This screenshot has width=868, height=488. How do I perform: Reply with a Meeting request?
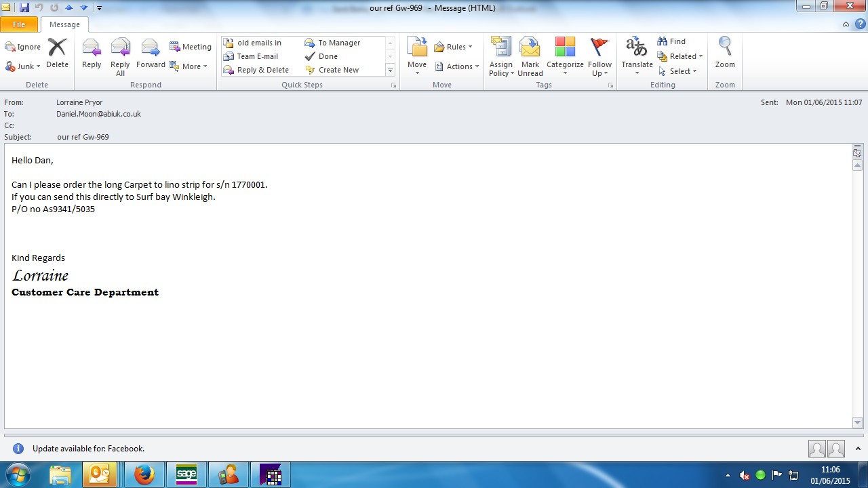(191, 47)
